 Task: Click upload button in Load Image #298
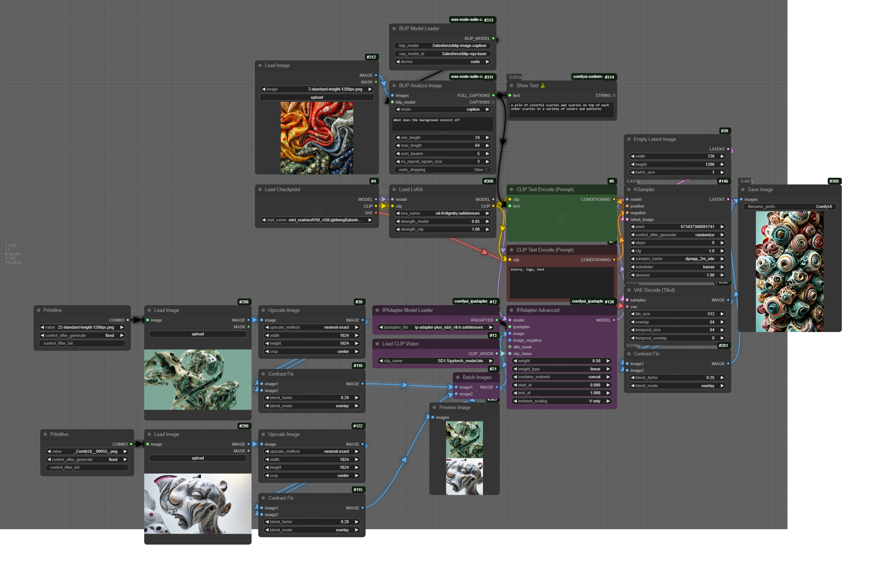198,334
